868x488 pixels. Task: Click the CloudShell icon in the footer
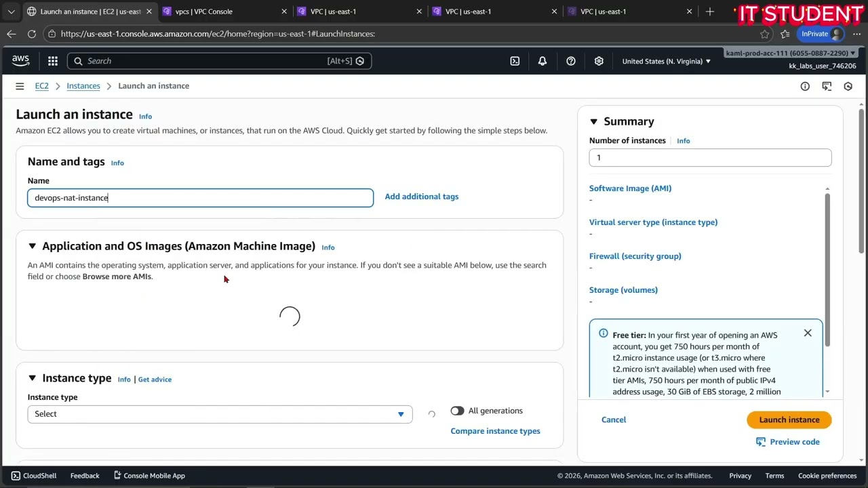(16, 476)
